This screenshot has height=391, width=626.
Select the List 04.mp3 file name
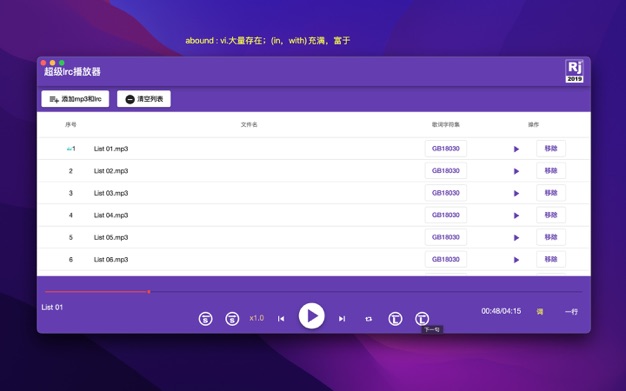point(111,215)
